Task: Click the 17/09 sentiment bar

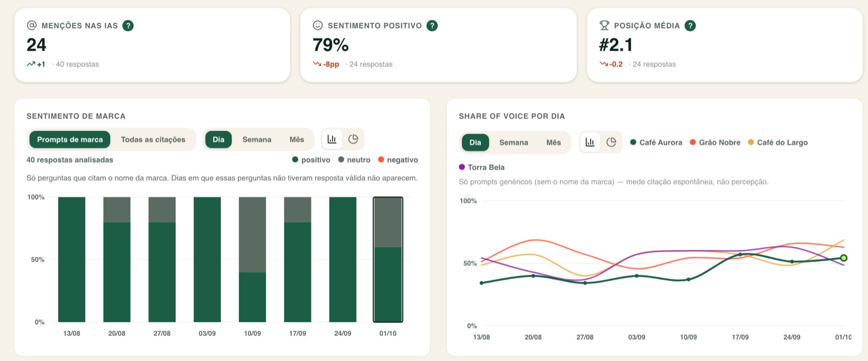Action: (297, 260)
